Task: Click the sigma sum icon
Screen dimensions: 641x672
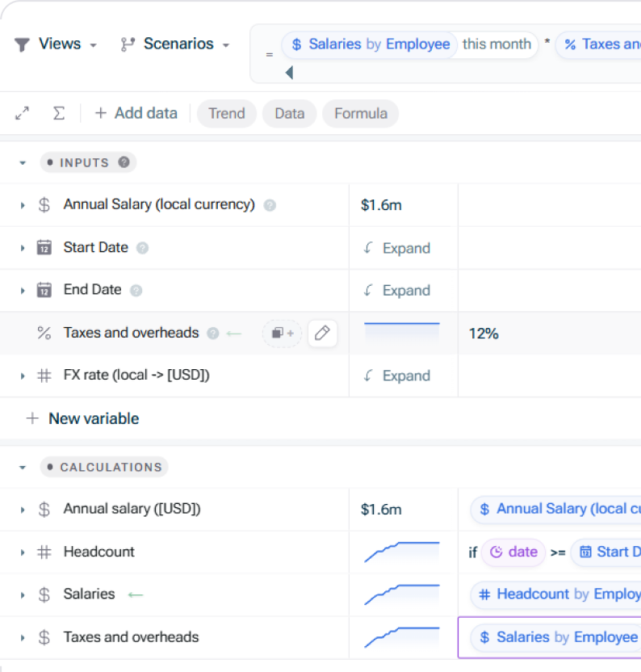Action: [x=59, y=114]
